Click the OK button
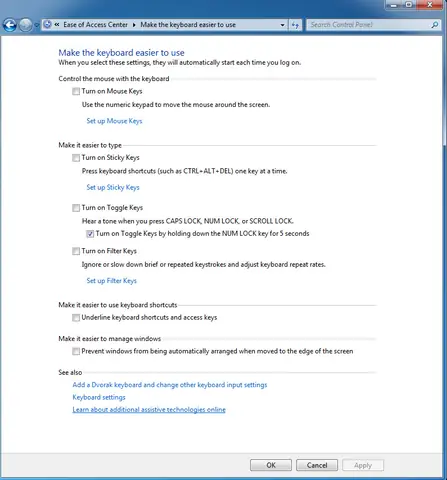The width and height of the screenshot is (447, 480). [271, 465]
